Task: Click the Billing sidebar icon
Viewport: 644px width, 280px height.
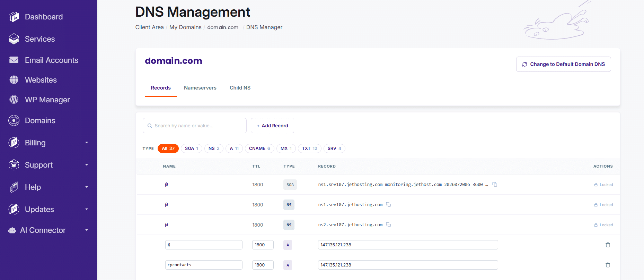Action: [14, 143]
